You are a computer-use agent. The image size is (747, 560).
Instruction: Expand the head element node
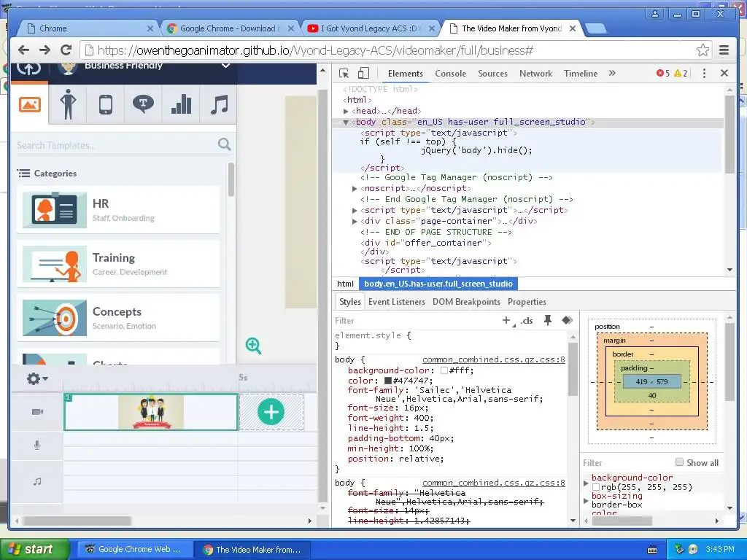click(x=347, y=111)
